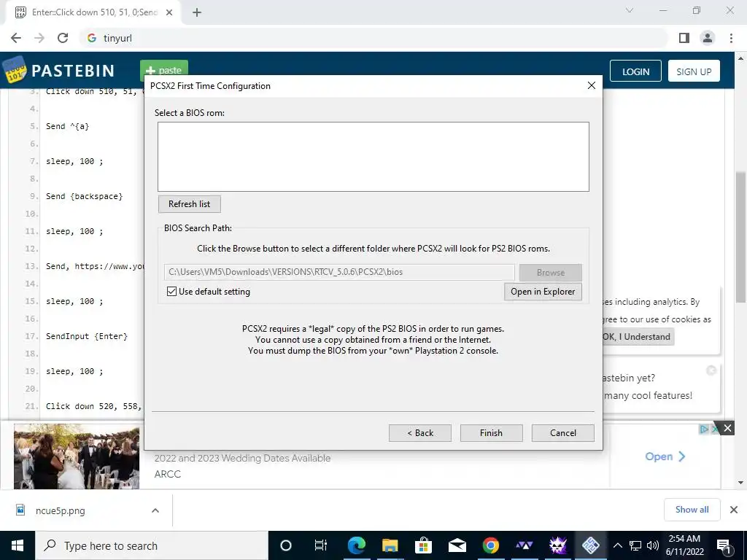Click code line 'Send {backspace}'
Viewport: 747px width, 560px height.
pos(85,196)
